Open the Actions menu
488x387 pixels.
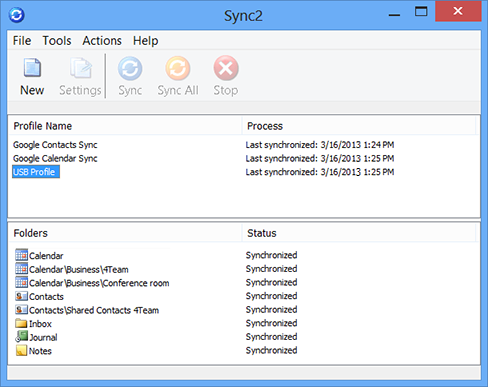point(102,41)
